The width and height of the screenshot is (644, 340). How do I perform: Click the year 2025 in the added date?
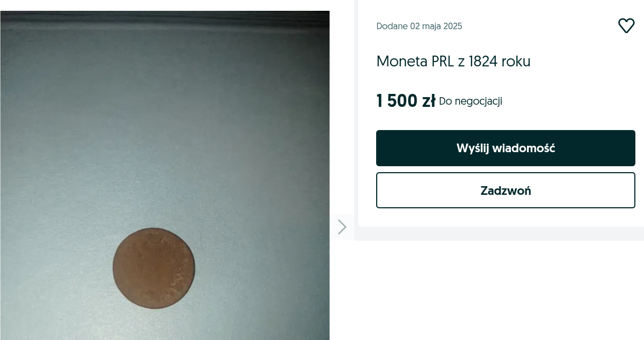coord(453,26)
